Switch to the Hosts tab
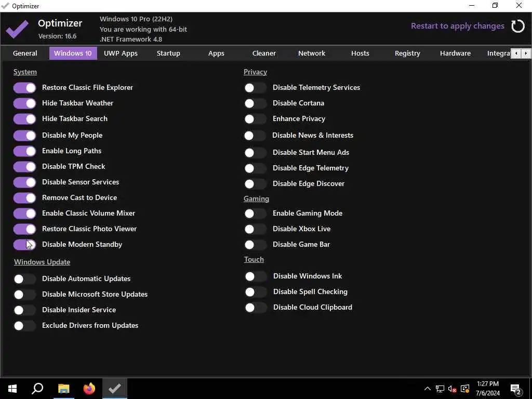Viewport: 532px width, 399px height. (x=360, y=54)
